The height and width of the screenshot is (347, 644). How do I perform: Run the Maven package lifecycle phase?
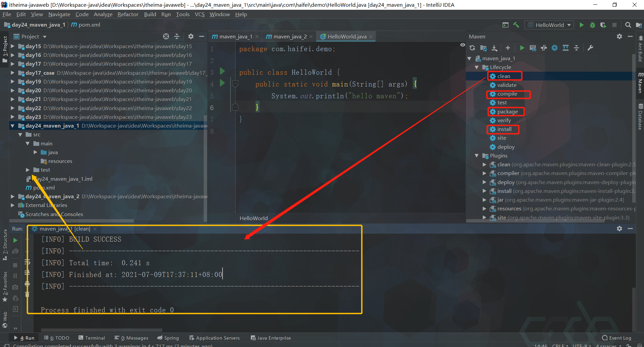508,112
